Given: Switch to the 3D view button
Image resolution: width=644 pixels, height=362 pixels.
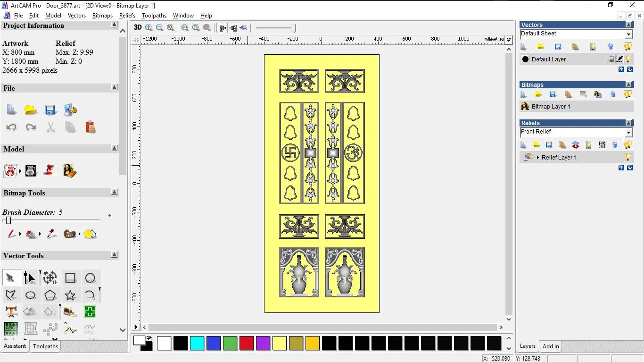Looking at the screenshot, I should point(138,27).
